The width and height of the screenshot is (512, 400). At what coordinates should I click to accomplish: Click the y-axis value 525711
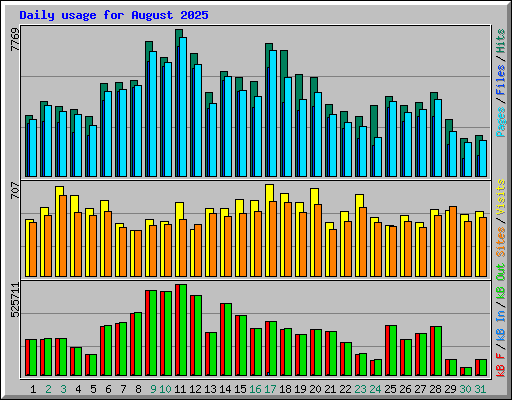(x=15, y=300)
